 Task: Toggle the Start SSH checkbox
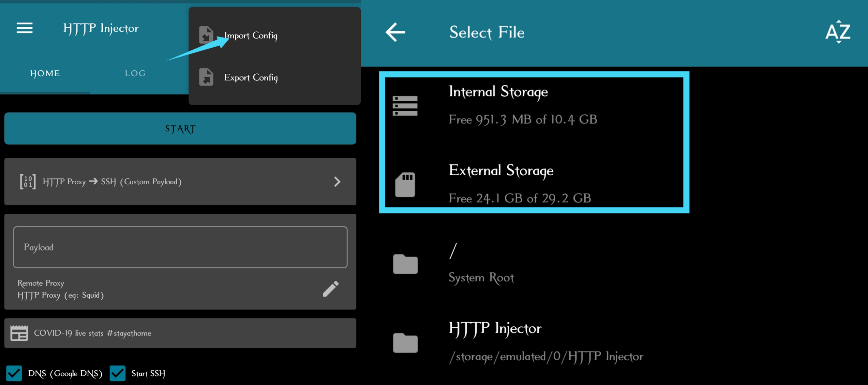[118, 373]
